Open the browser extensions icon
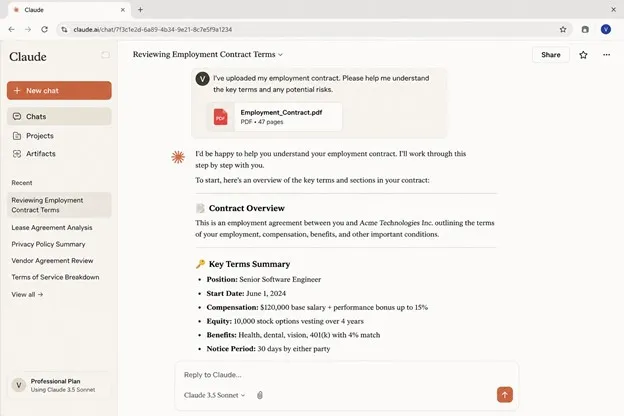 click(x=585, y=29)
